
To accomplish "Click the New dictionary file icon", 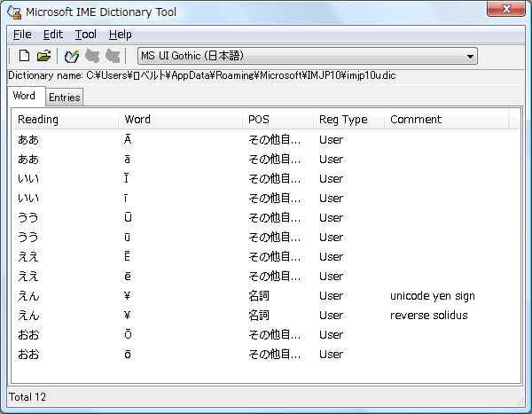I will (x=24, y=56).
